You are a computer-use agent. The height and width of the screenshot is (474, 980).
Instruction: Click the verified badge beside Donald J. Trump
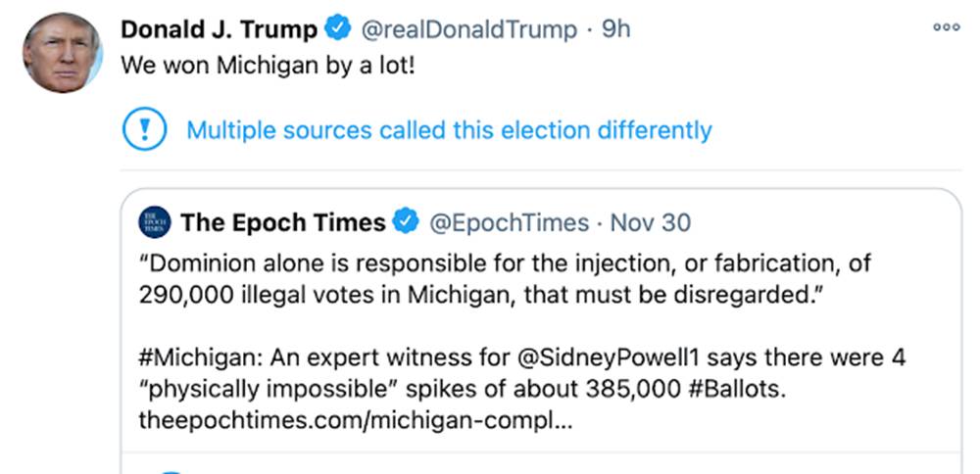pos(337,30)
